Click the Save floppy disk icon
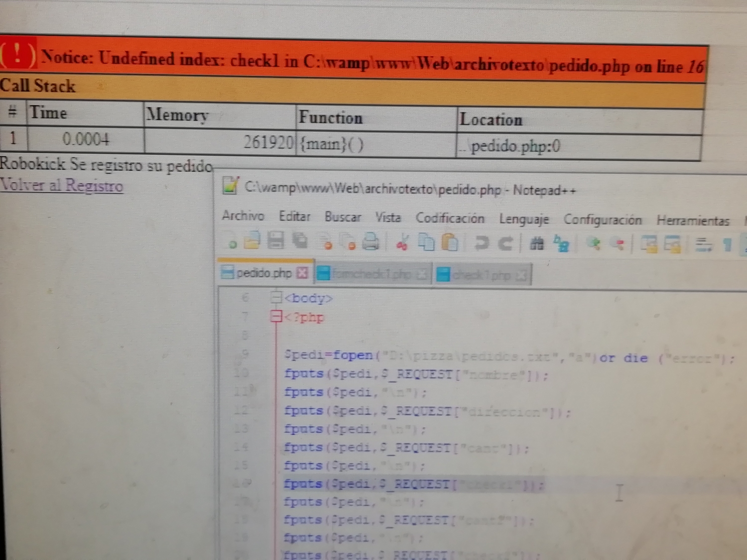The image size is (747, 560). [x=275, y=240]
